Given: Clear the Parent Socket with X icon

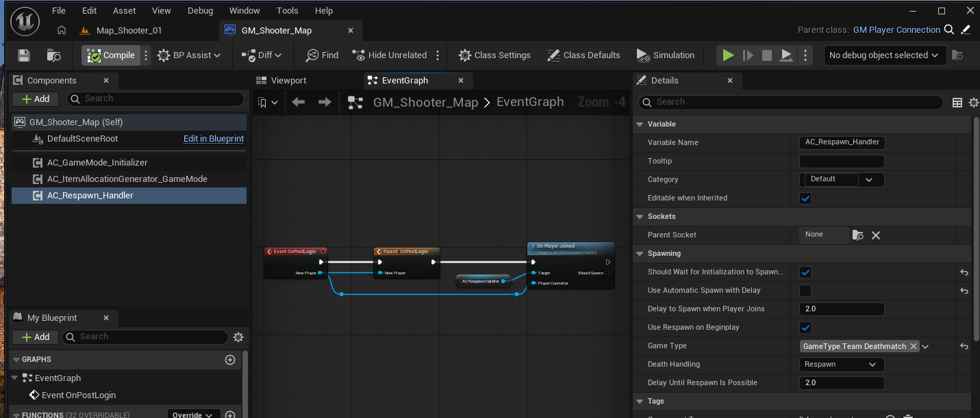Looking at the screenshot, I should (876, 235).
